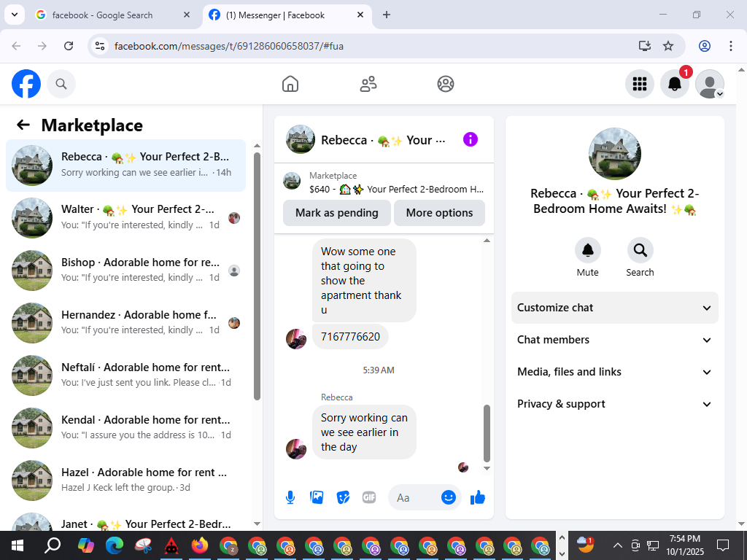Show hidden system tray icons chevron

[617, 545]
